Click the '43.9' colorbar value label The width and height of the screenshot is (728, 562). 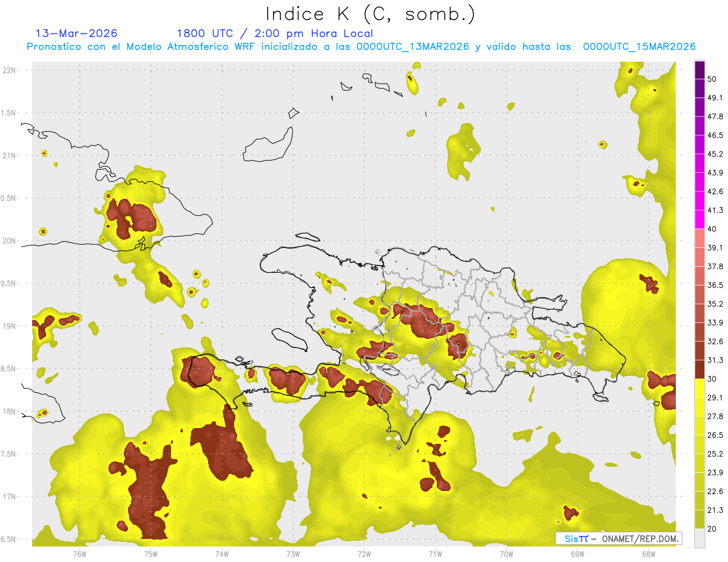(x=716, y=173)
